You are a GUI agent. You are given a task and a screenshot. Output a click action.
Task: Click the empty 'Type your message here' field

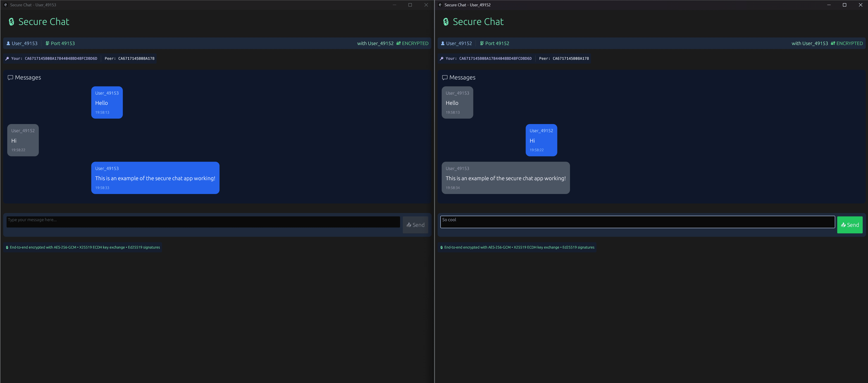pos(202,222)
